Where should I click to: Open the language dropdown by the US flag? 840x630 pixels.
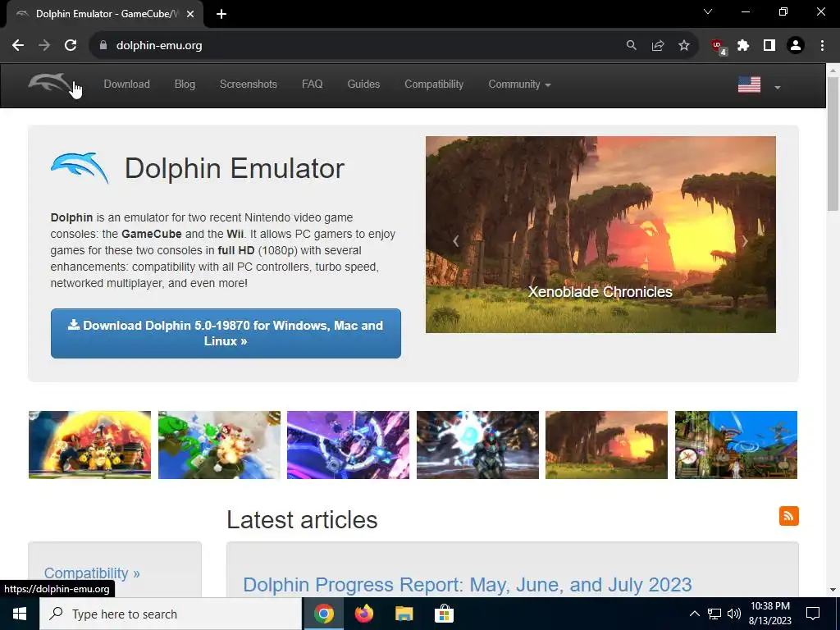pos(778,87)
